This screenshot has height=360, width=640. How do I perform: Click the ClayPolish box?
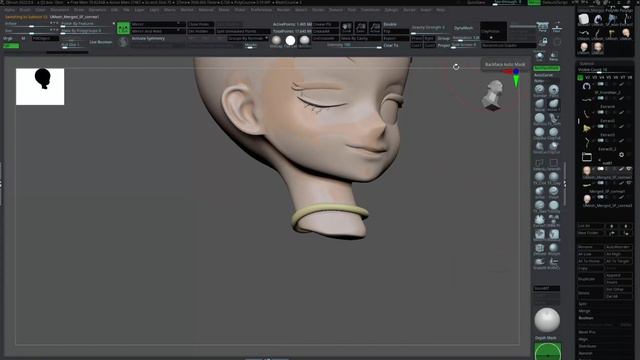pos(493,31)
